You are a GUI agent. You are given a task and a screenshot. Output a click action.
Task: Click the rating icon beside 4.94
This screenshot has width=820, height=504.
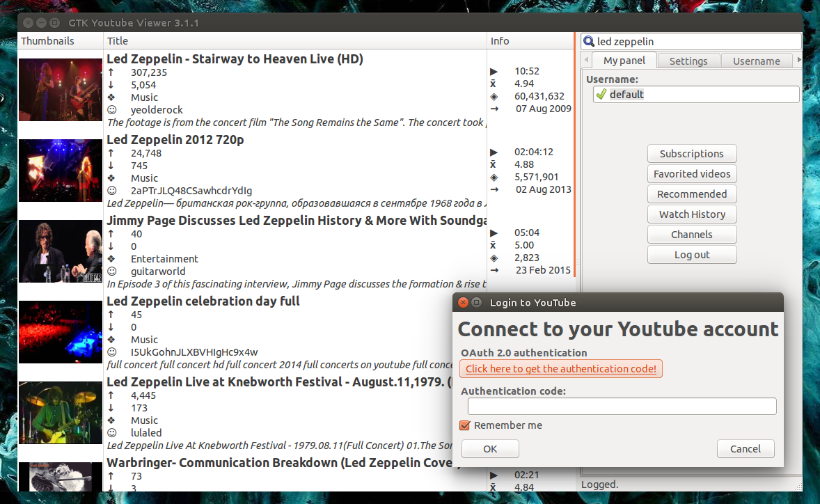tap(493, 84)
